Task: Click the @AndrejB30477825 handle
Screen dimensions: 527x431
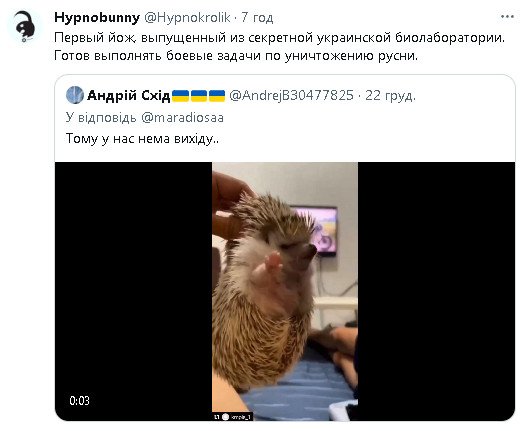Action: (291, 95)
